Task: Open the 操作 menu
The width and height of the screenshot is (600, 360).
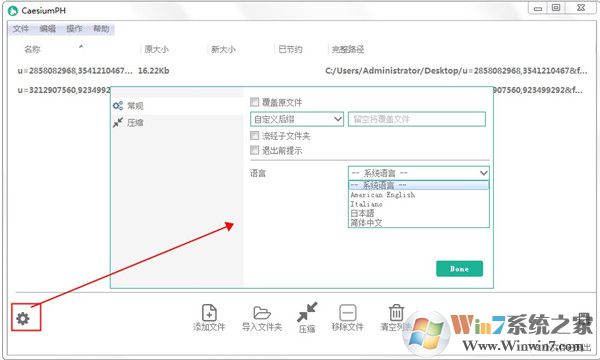Action: click(74, 29)
